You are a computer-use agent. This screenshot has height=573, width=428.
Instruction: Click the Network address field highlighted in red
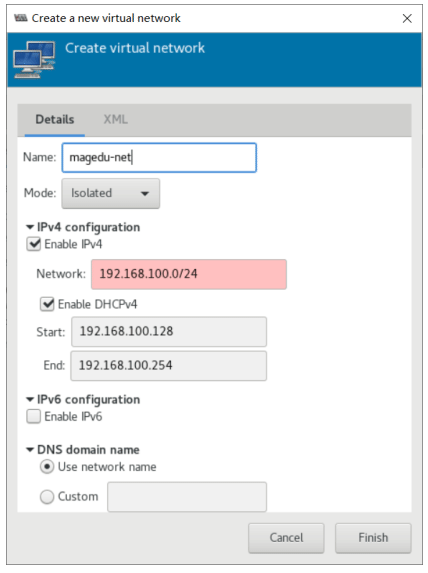(189, 274)
